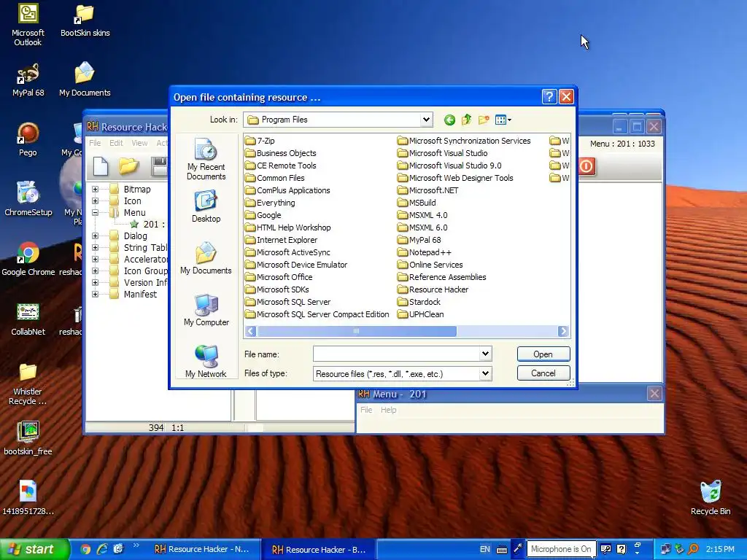Select the CollabNet desktop icon

[x=28, y=319]
